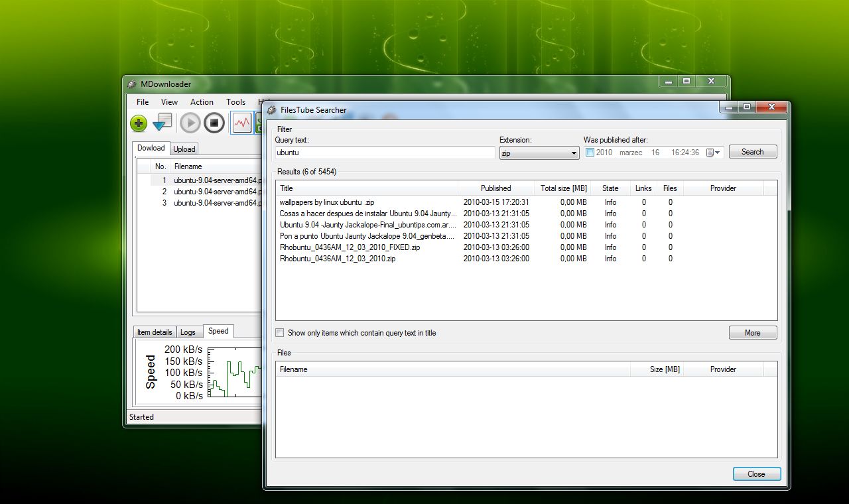Click published date '2010-03-15 17:20:31'

pyautogui.click(x=496, y=202)
